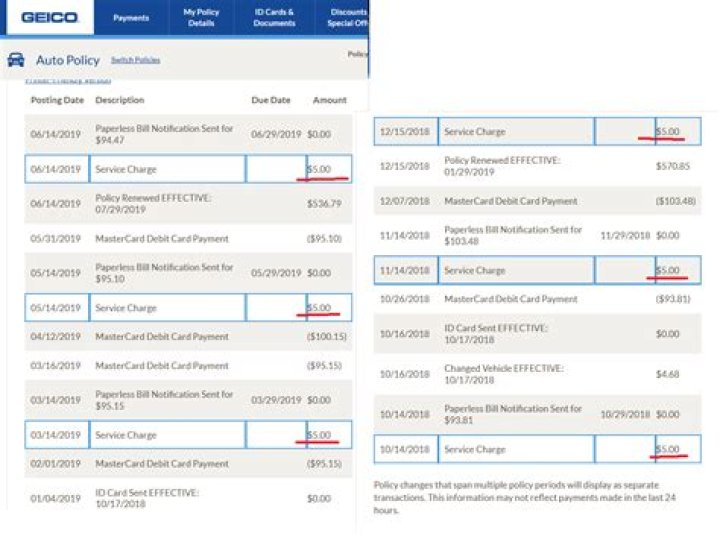Click the $5.00 amount dated 12/15/2018
The height and width of the screenshot is (539, 720).
pyautogui.click(x=668, y=131)
